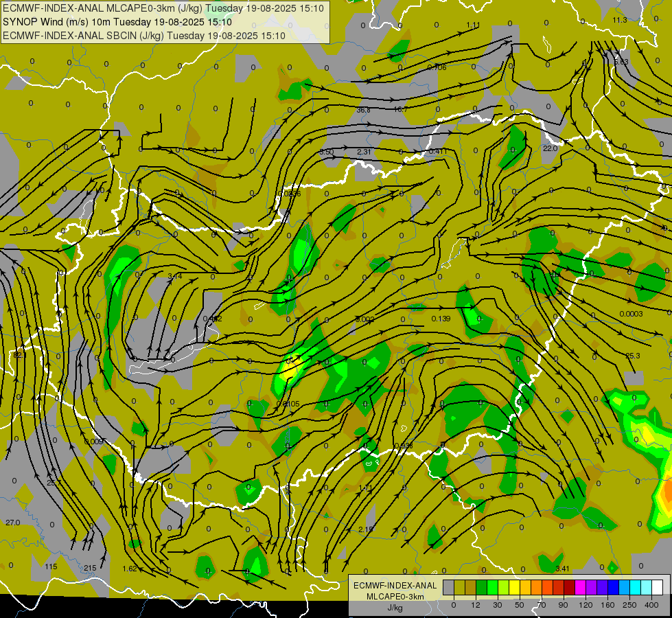Click the gray swatch in the legend
Screen dimensions: 672x618
(x=449, y=588)
